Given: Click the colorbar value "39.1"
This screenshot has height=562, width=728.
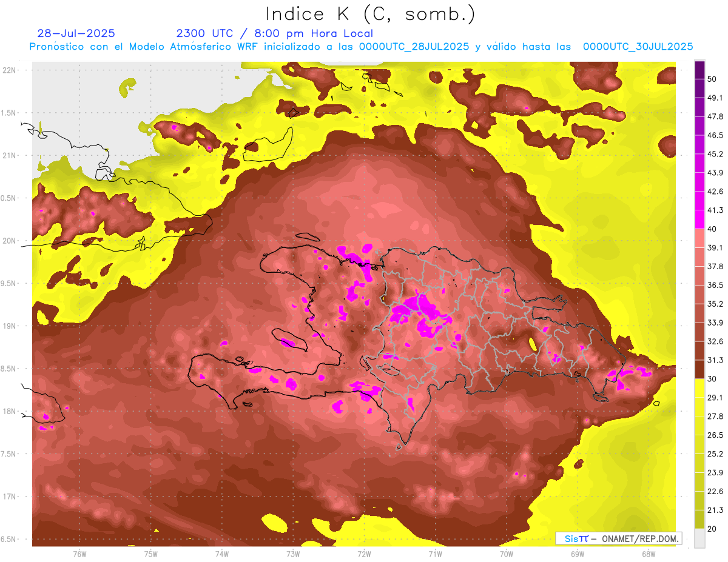Looking at the screenshot, I should tap(715, 247).
